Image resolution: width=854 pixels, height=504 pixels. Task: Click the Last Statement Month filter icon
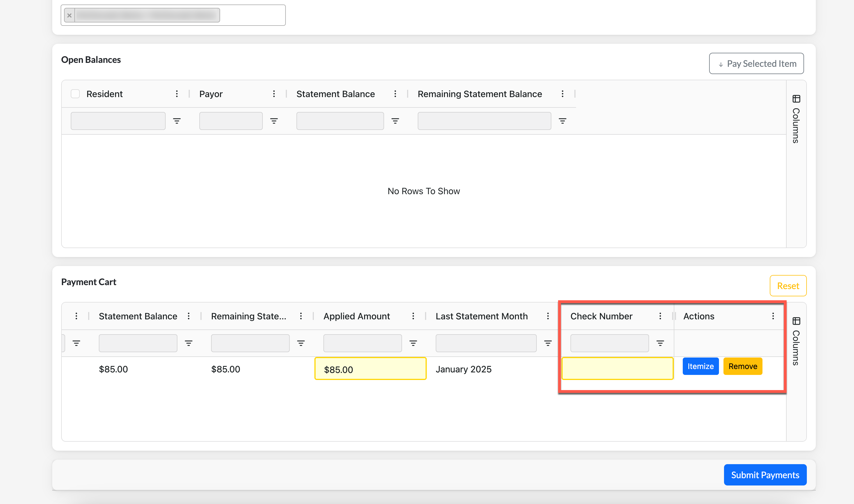tap(548, 343)
